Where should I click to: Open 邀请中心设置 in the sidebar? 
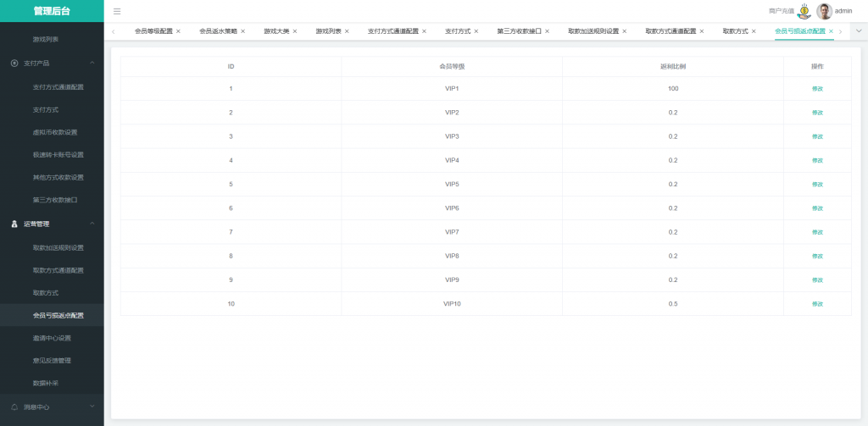[x=58, y=338]
